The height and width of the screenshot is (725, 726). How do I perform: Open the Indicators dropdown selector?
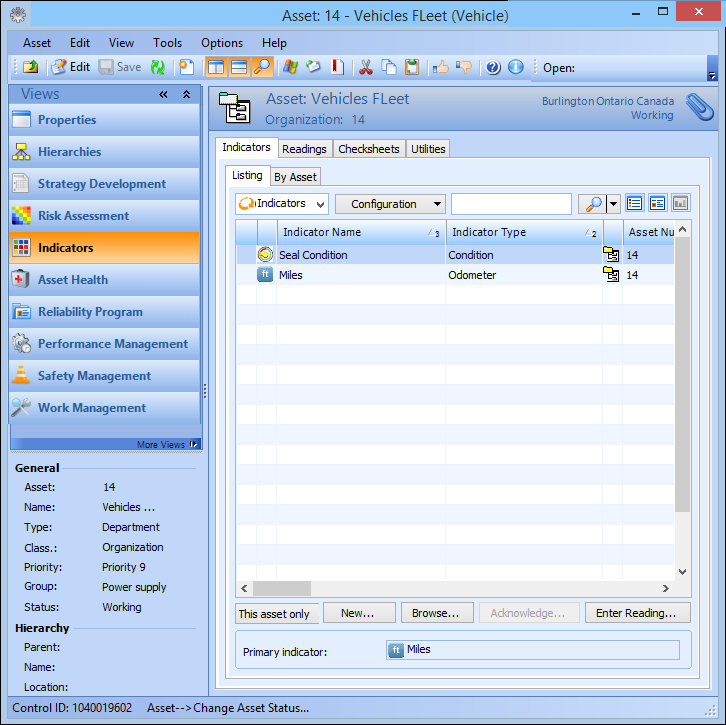click(x=282, y=204)
